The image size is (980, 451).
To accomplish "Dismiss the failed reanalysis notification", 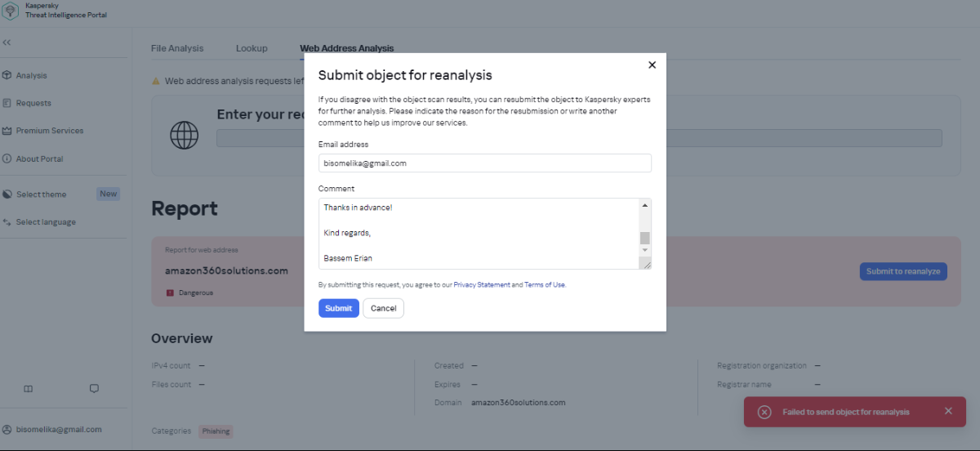I will click(948, 411).
